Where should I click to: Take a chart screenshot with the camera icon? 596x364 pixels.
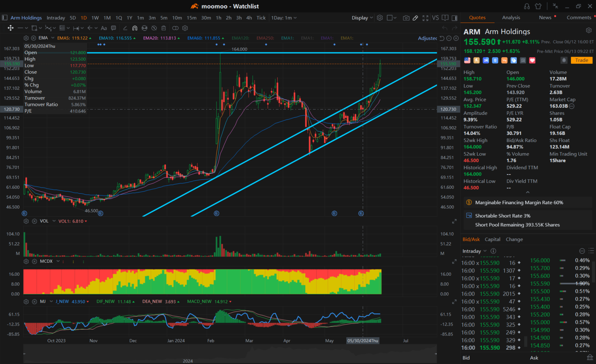click(406, 18)
